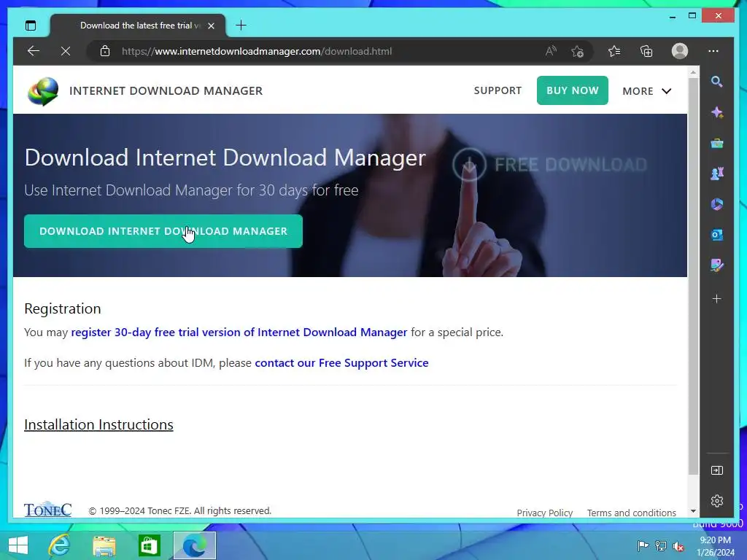Open the taskbar clock showing 9:20 PM

click(715, 546)
